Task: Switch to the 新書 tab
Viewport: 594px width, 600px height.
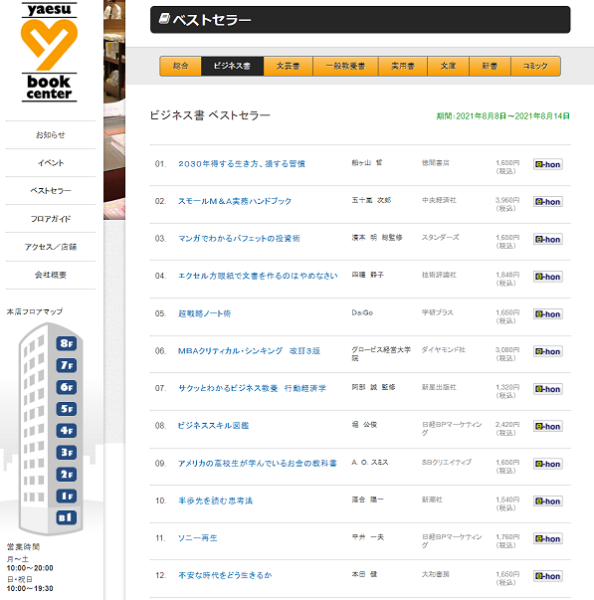Action: pyautogui.click(x=490, y=66)
